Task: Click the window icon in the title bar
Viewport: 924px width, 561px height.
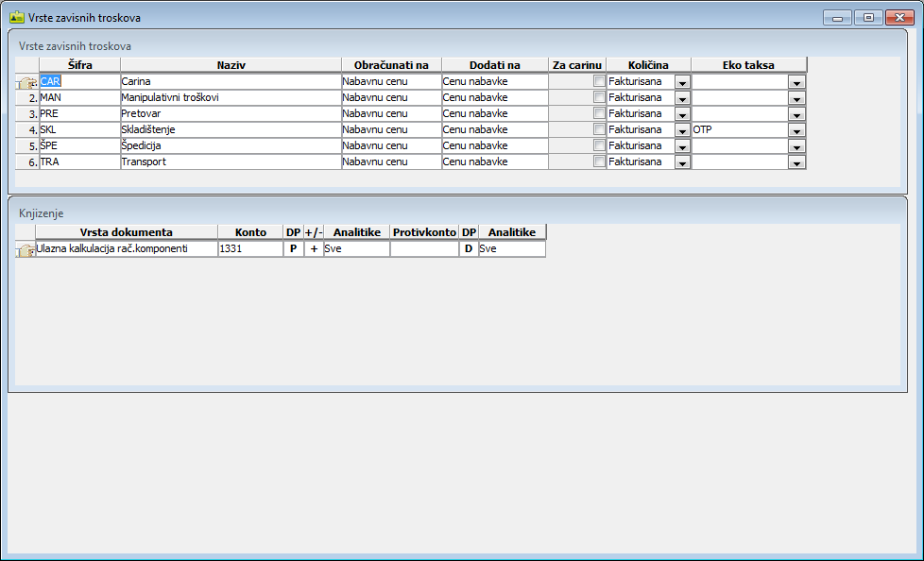Action: (x=16, y=17)
